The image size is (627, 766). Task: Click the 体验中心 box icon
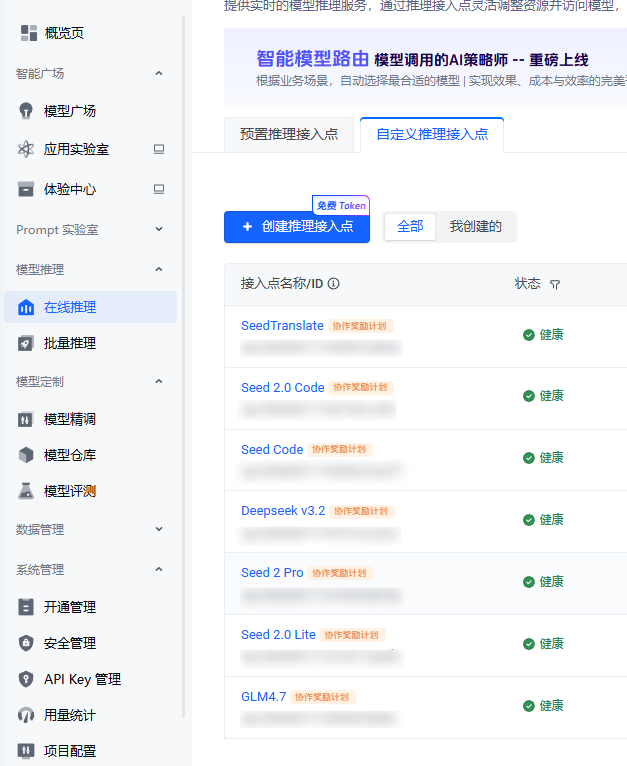click(27, 189)
